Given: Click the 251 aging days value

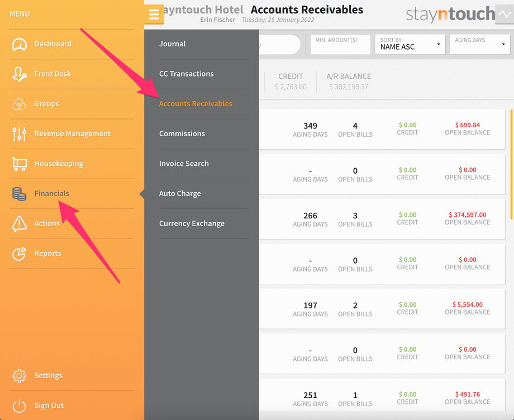Looking at the screenshot, I should 310,395.
